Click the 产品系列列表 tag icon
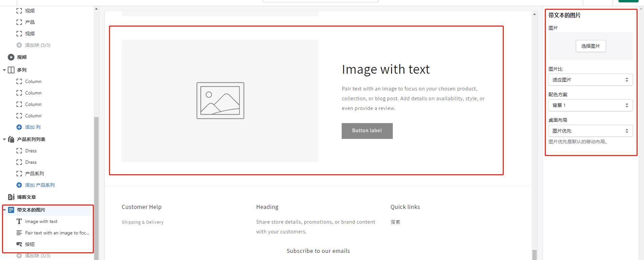The height and width of the screenshot is (260, 644). coord(11,139)
